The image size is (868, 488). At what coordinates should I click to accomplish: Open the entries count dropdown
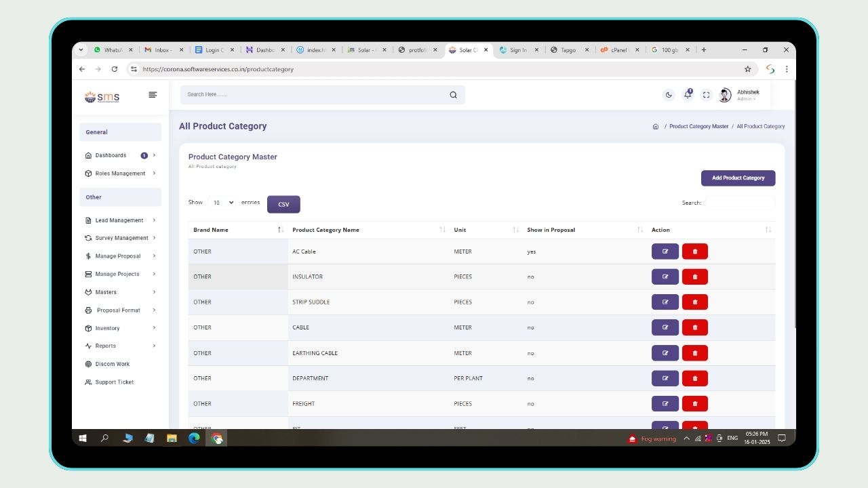click(x=222, y=203)
